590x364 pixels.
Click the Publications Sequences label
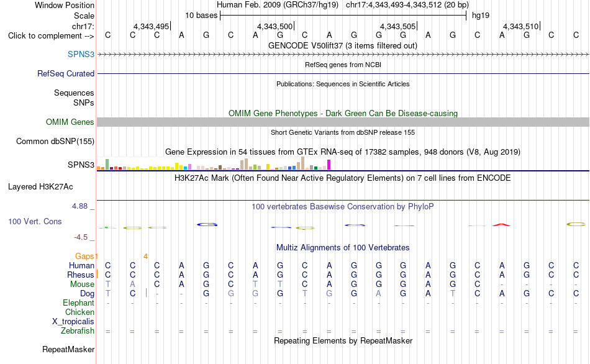coord(74,93)
